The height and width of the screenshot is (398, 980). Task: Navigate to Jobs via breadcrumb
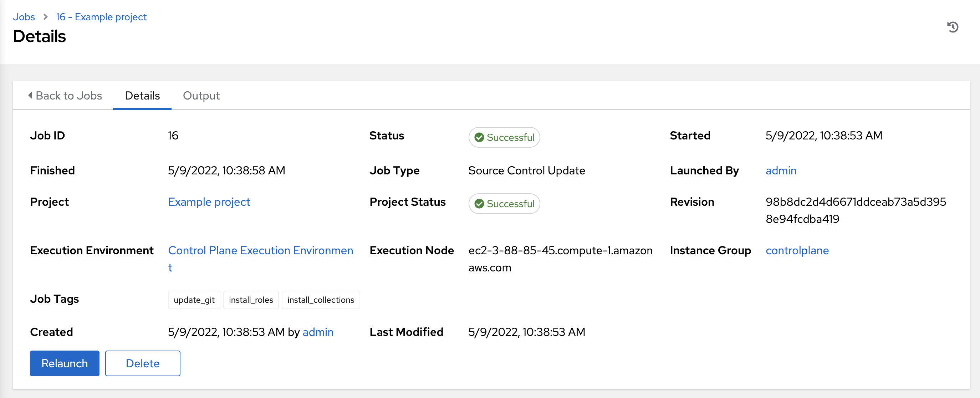click(24, 17)
